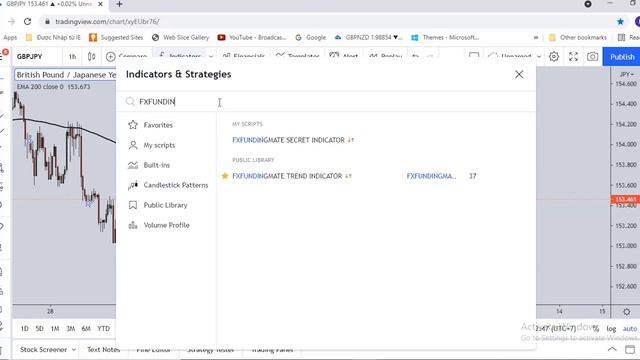Reload the browser page
Viewport: 640px width, 360px height.
(x=27, y=21)
